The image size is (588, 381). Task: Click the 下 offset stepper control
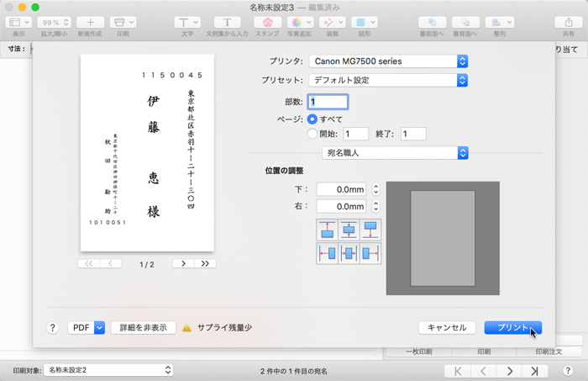pyautogui.click(x=375, y=190)
